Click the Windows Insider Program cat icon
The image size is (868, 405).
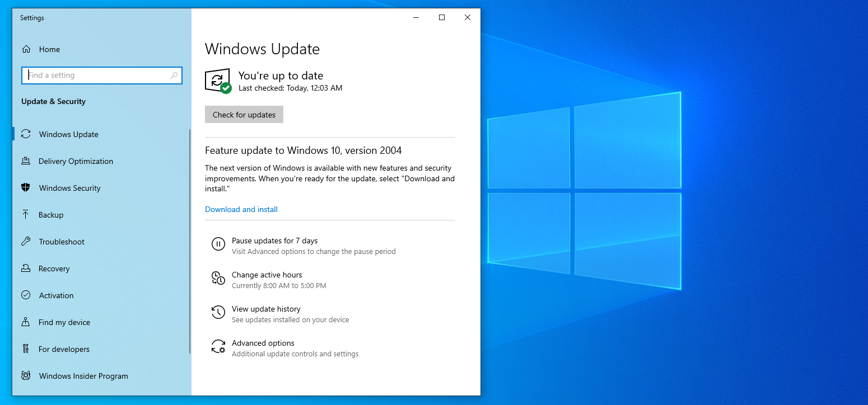pos(26,376)
